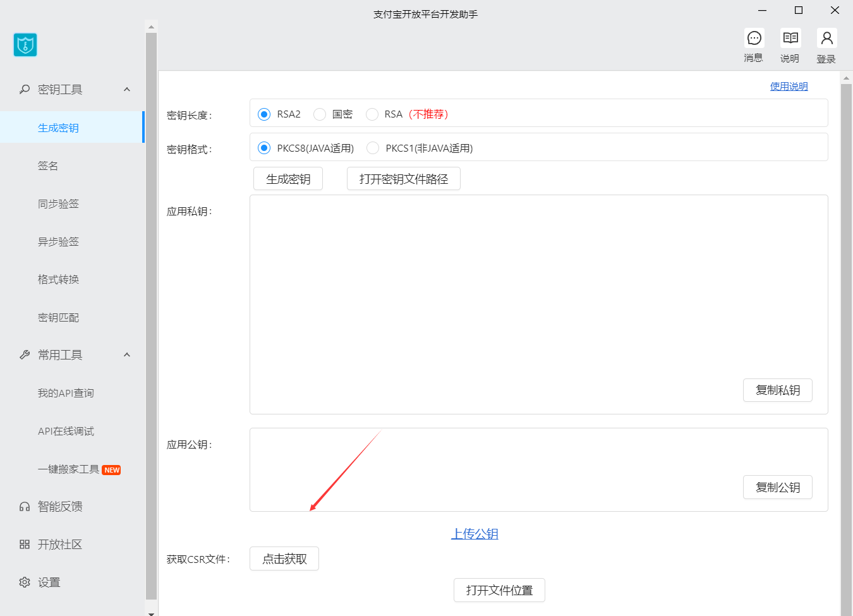853x616 pixels.
Task: Choose PKCS1(非JAVA适用) key format
Action: (373, 148)
